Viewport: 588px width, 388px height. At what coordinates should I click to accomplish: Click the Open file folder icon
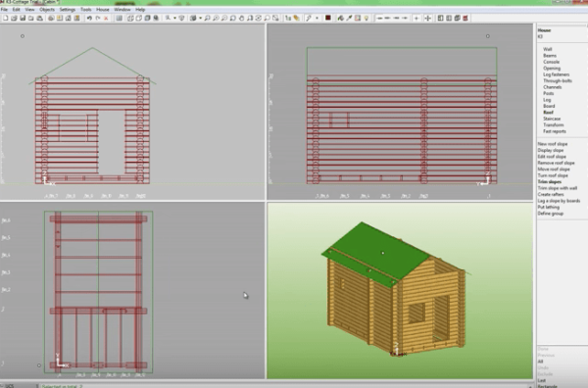pyautogui.click(x=15, y=18)
